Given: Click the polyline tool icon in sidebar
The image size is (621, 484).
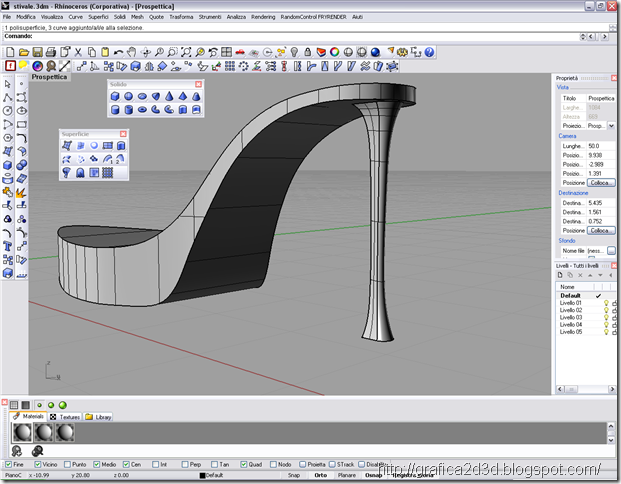Looking at the screenshot, I should pos(8,97).
